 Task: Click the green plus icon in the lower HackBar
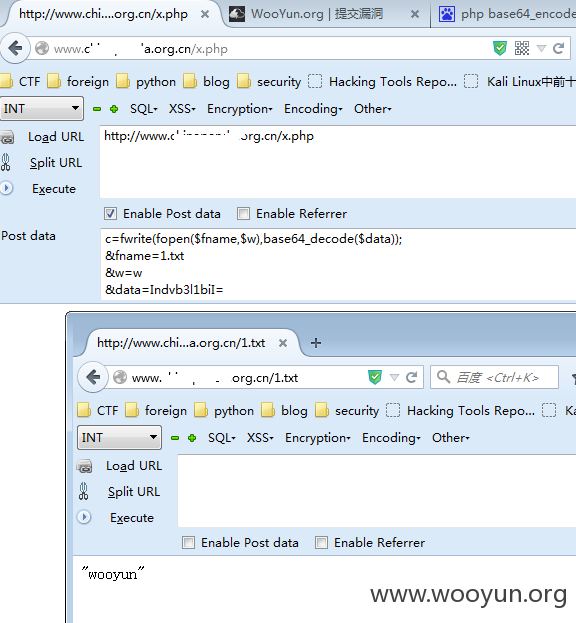192,438
